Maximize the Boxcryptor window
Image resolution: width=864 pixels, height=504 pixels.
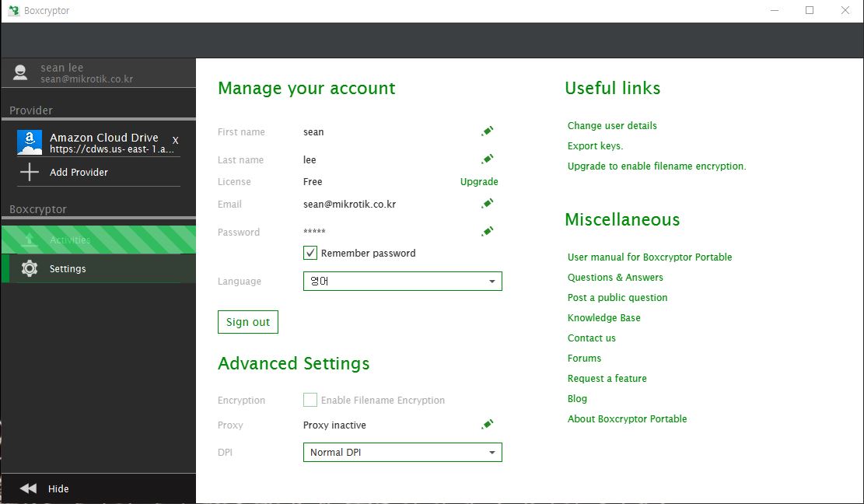click(810, 10)
